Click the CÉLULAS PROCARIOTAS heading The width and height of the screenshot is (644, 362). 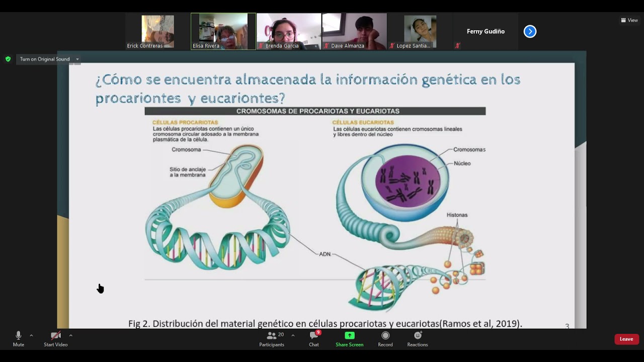click(185, 122)
